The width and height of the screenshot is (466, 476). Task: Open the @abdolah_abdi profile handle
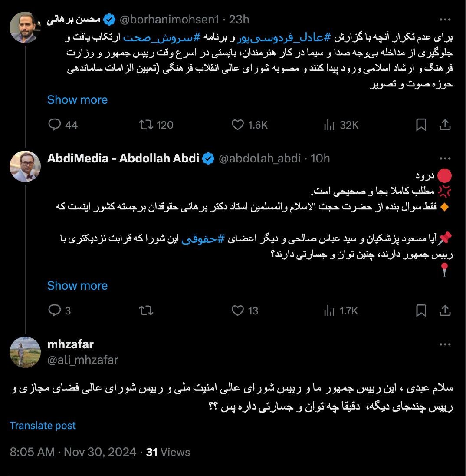259,159
